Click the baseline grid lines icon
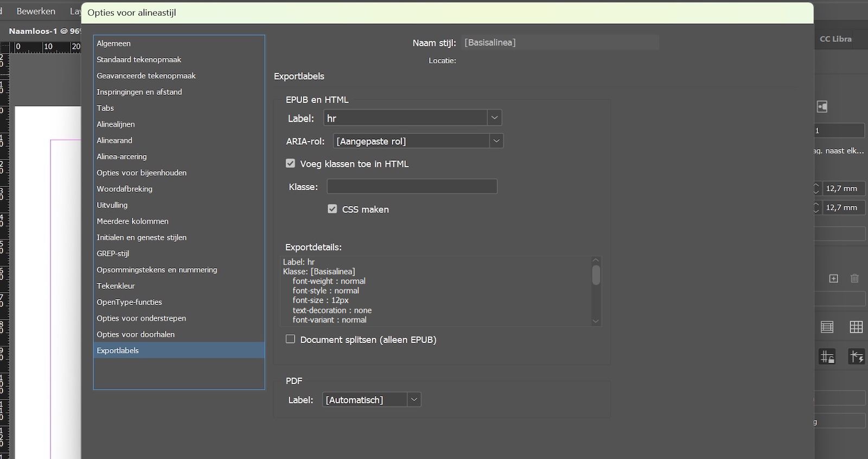Image resolution: width=868 pixels, height=459 pixels. (x=827, y=327)
